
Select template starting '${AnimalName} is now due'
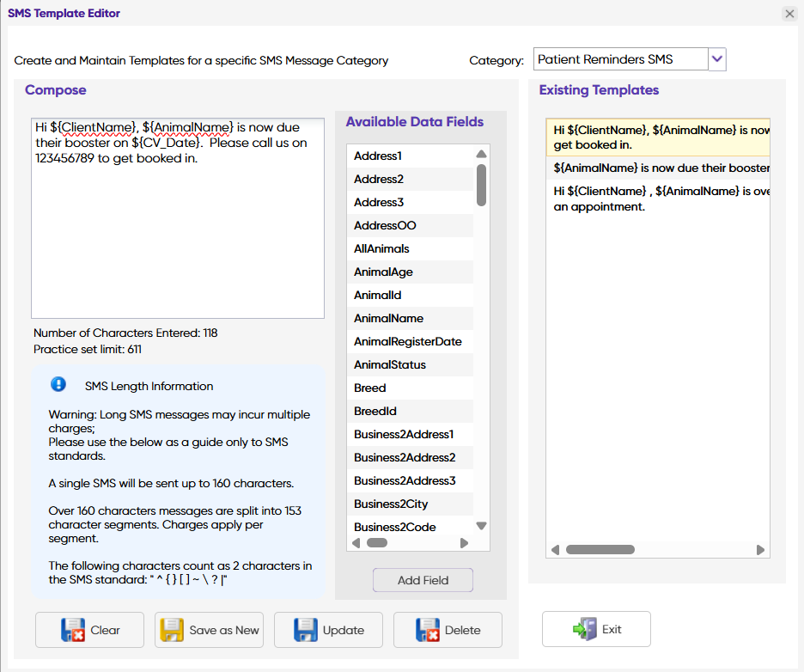pos(658,168)
